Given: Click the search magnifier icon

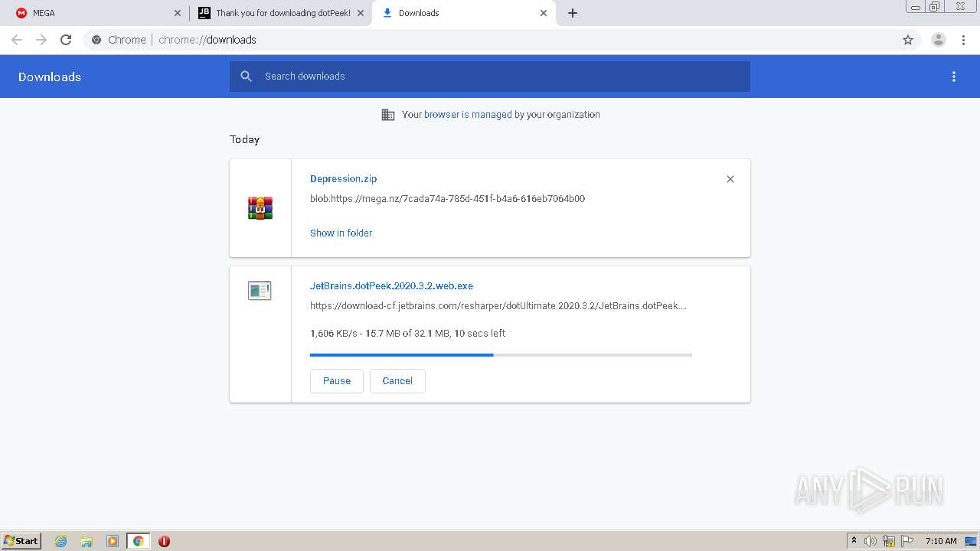Looking at the screenshot, I should [x=246, y=77].
